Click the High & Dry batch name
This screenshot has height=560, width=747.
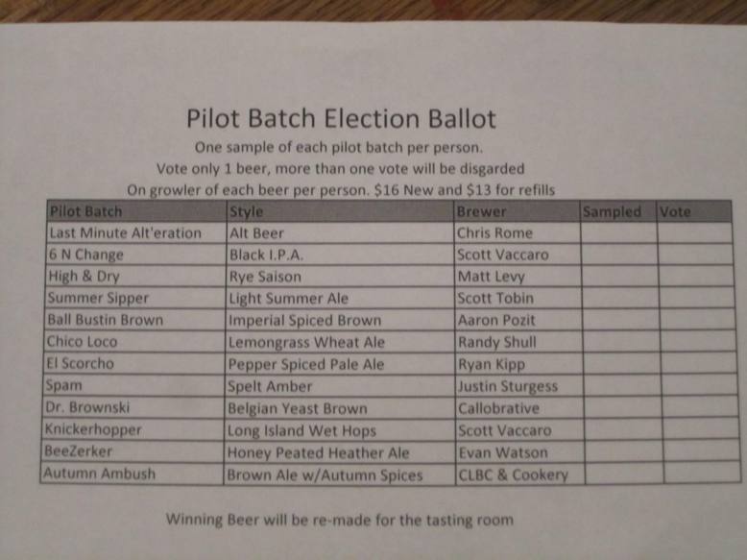tap(84, 277)
